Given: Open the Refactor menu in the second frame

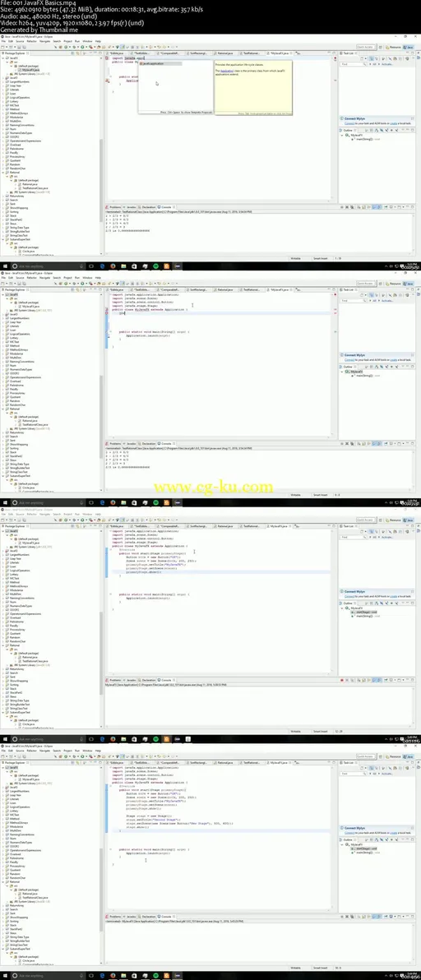Looking at the screenshot, I should coord(33,278).
